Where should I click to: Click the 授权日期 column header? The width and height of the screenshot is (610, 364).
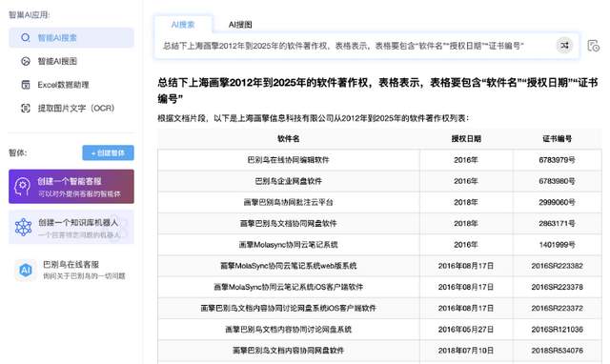click(x=466, y=139)
